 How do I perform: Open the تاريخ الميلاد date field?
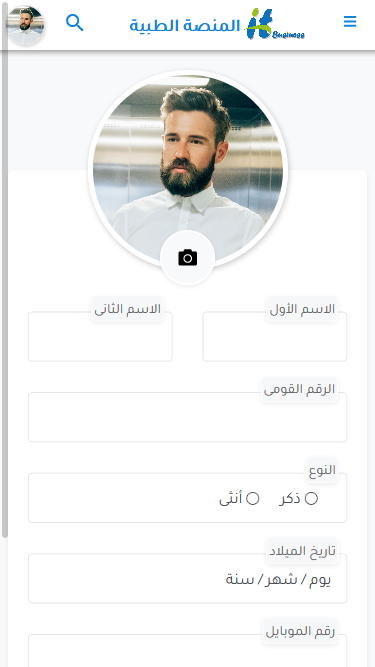point(188,578)
